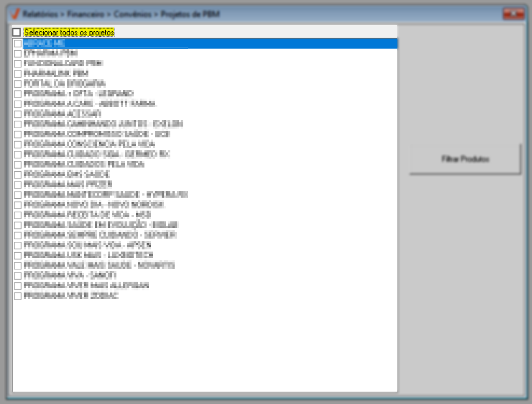Check the FUNCIONAL CARD PBM checkbox

pyautogui.click(x=18, y=64)
